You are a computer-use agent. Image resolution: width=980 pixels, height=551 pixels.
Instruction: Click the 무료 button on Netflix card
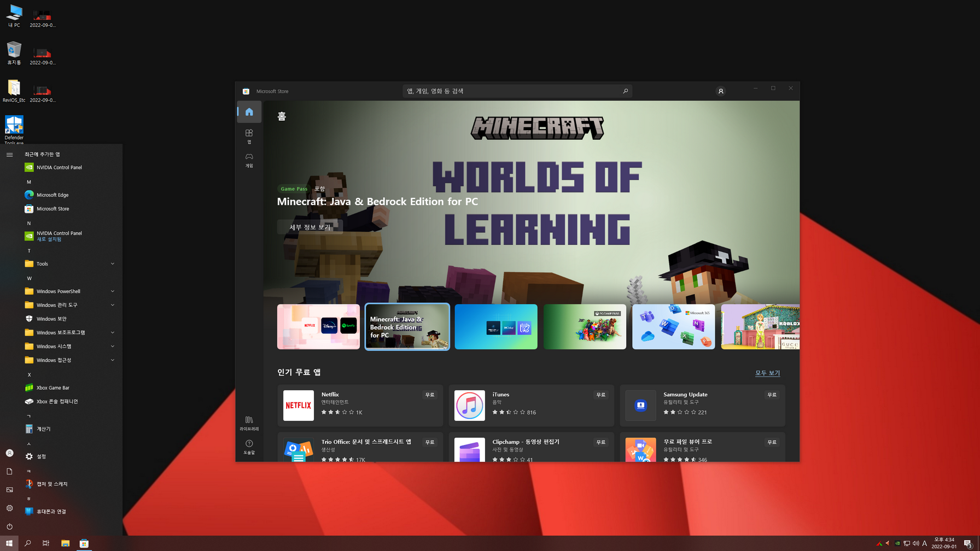coord(430,395)
